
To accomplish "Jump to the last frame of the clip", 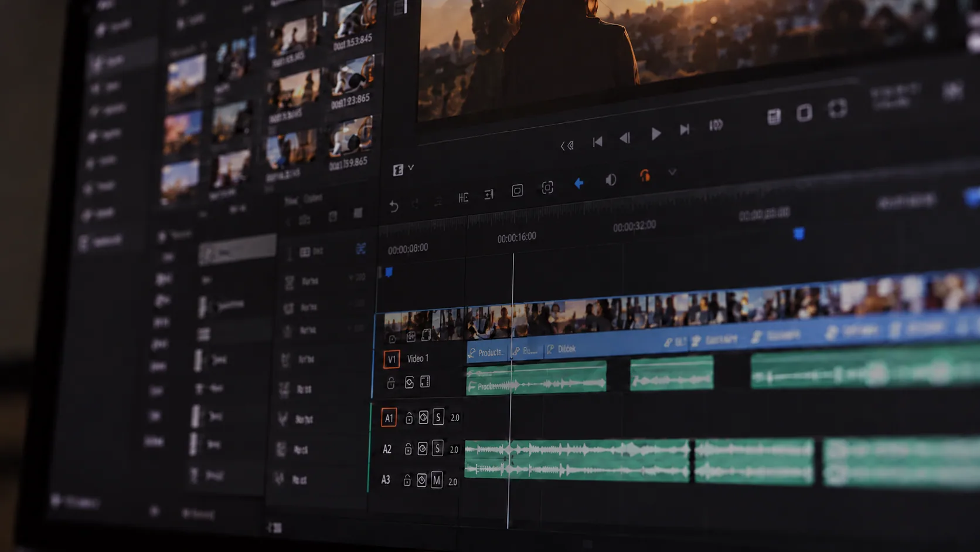I will tap(684, 129).
